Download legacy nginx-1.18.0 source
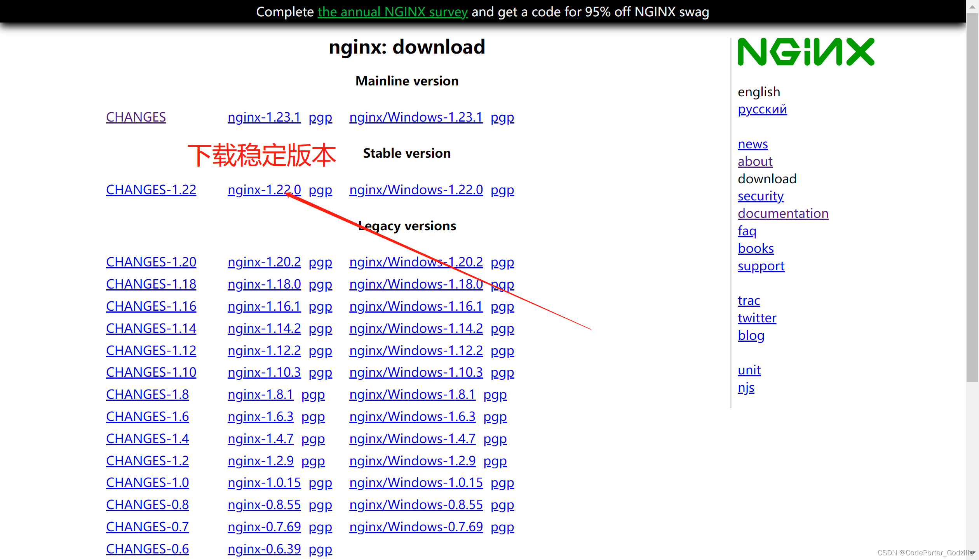Viewport: 979px width, 560px height. [x=264, y=284]
